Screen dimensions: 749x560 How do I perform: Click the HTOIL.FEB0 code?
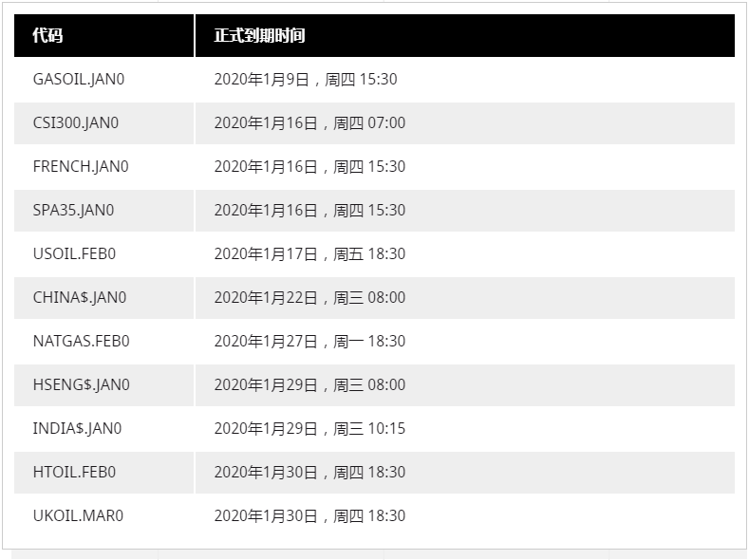click(74, 473)
